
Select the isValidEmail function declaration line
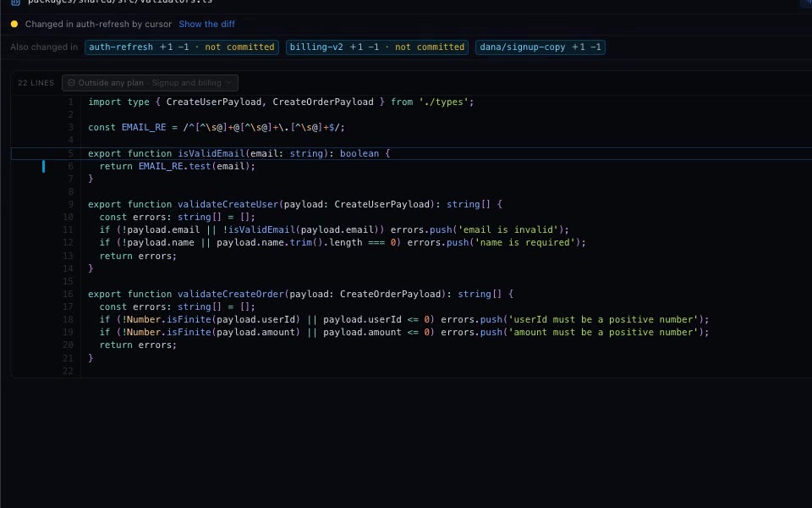[x=239, y=153]
